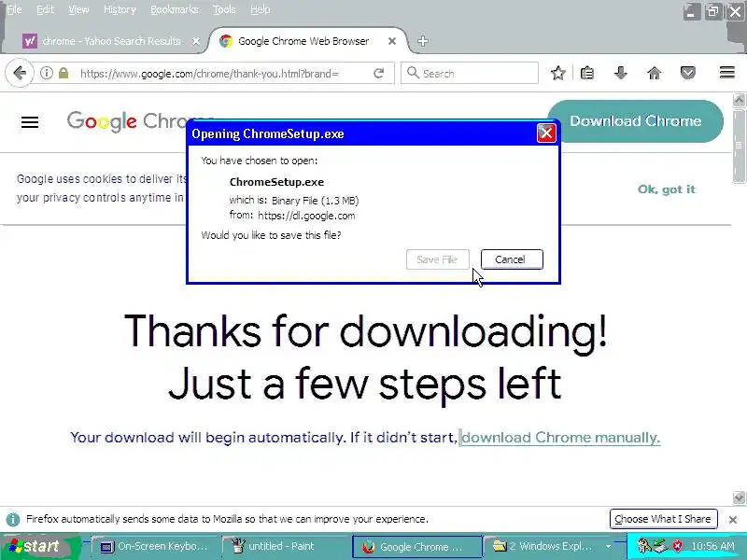Cancel the ChromeSetup.exe download
This screenshot has height=560, width=747.
tap(511, 259)
